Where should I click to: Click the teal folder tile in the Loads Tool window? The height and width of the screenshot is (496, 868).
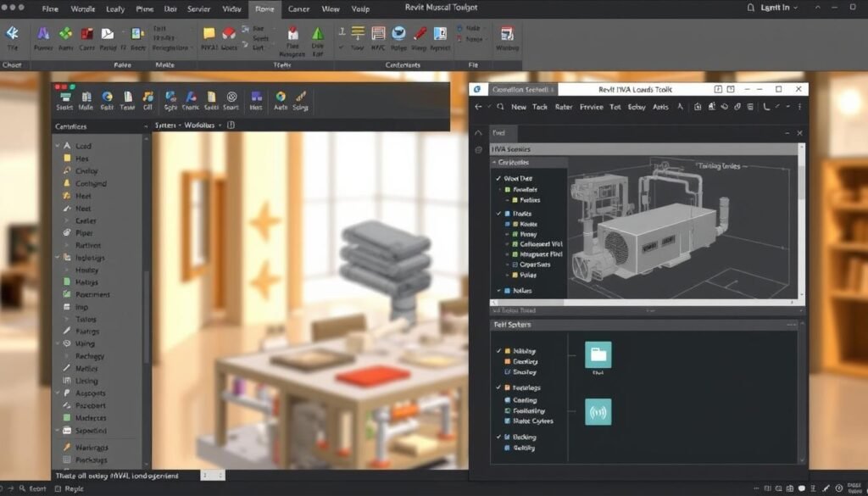point(598,355)
